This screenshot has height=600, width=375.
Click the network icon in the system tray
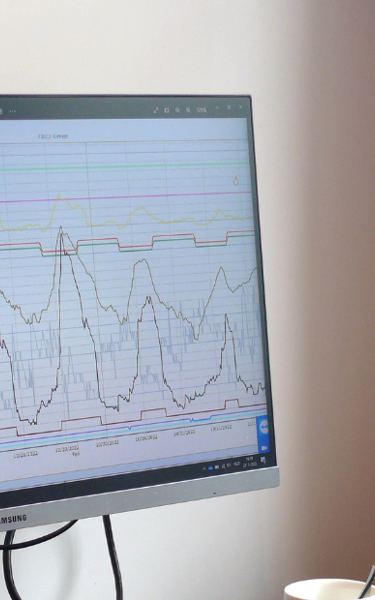pyautogui.click(x=223, y=466)
